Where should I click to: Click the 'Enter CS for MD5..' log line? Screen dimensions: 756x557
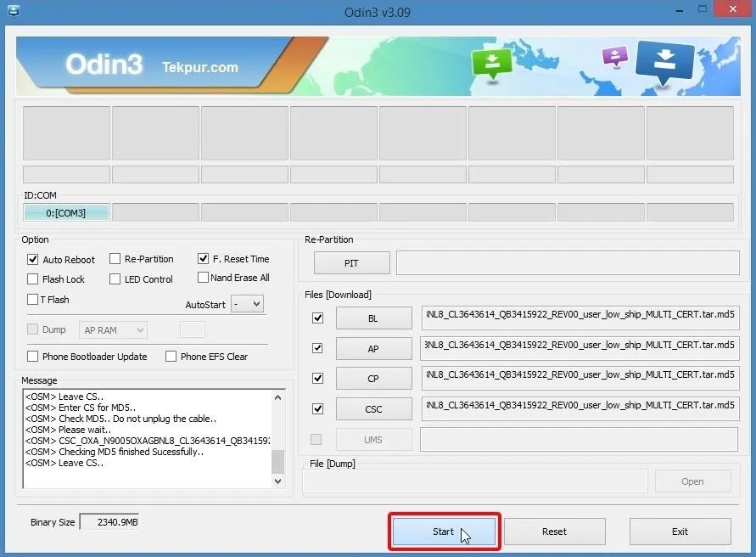pos(81,408)
